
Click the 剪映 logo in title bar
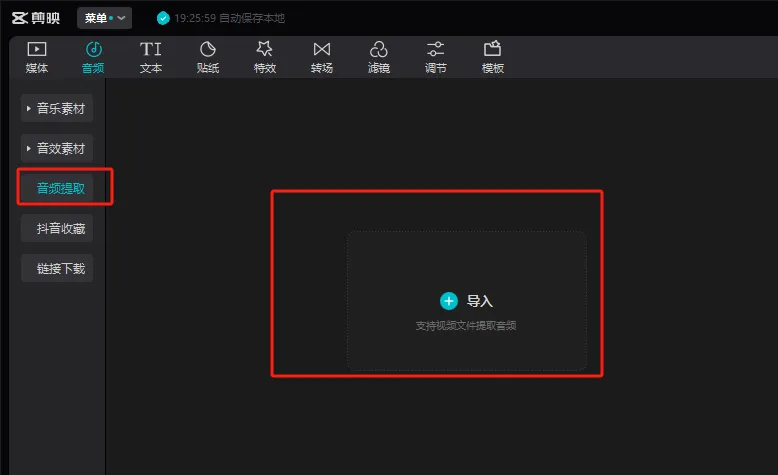39,18
